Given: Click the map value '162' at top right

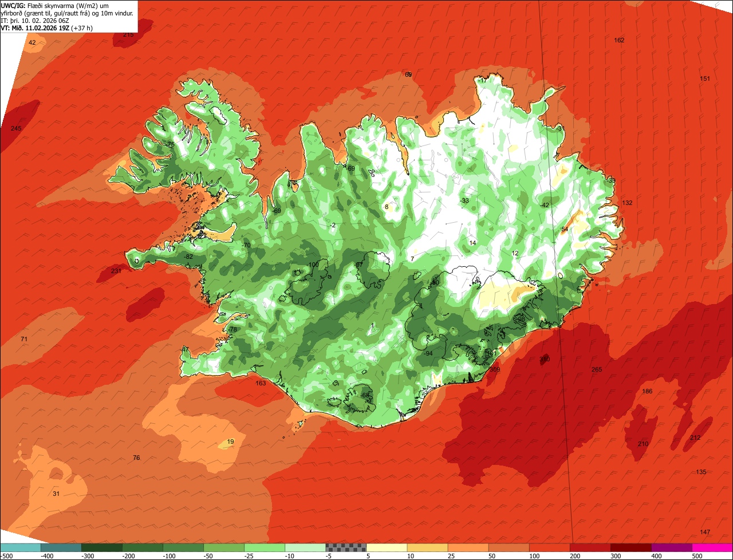Looking at the screenshot, I should [x=619, y=40].
